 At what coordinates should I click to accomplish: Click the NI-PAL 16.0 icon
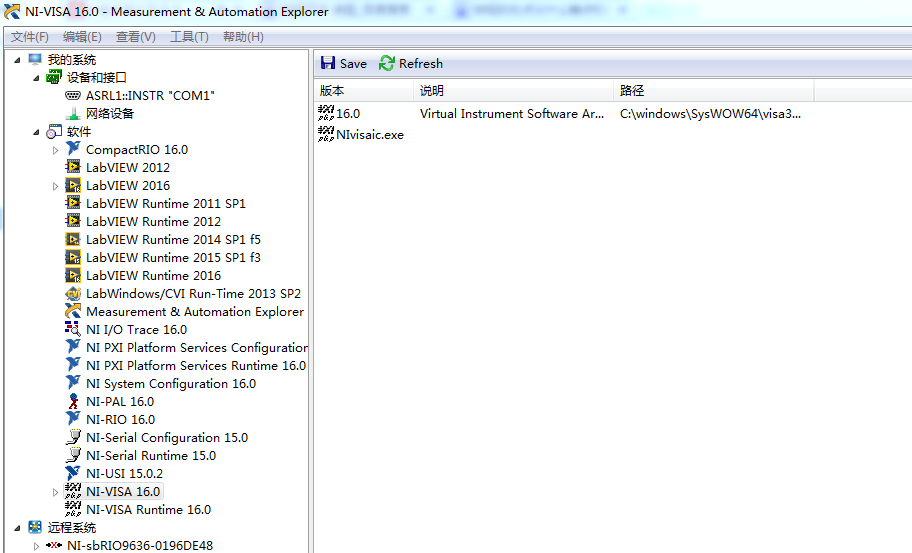[x=73, y=401]
